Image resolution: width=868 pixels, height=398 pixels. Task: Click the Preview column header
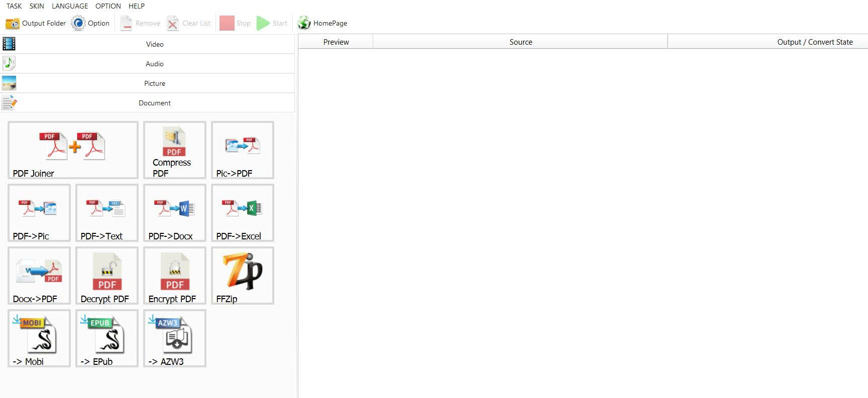(x=336, y=42)
